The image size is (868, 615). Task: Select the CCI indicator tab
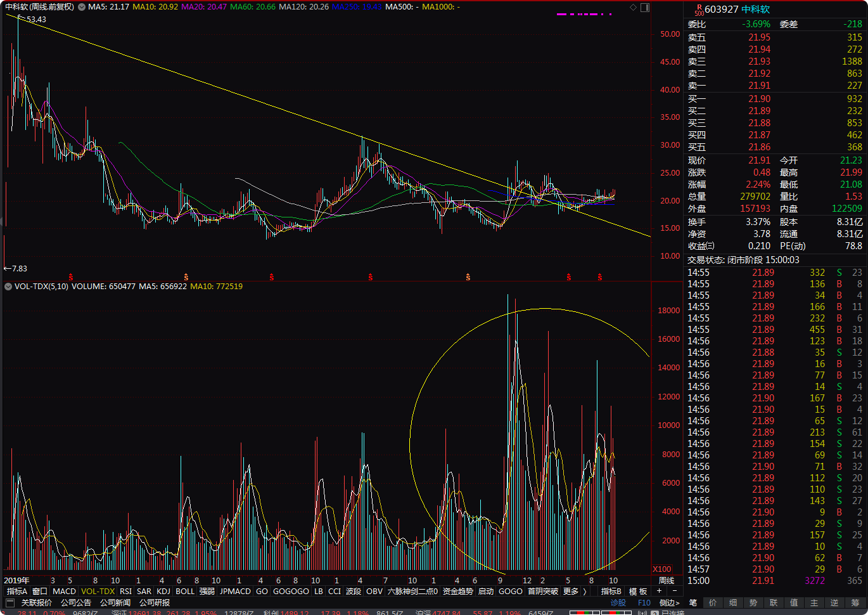point(335,591)
